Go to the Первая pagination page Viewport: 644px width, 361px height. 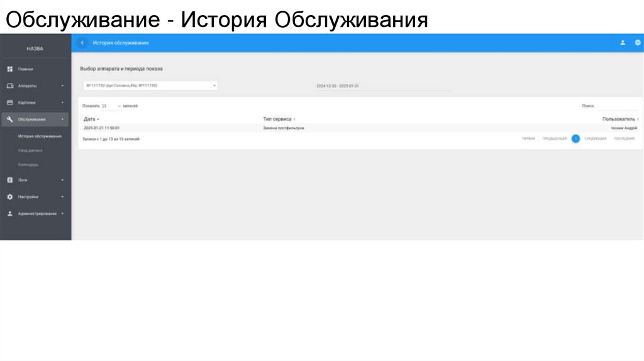(528, 139)
